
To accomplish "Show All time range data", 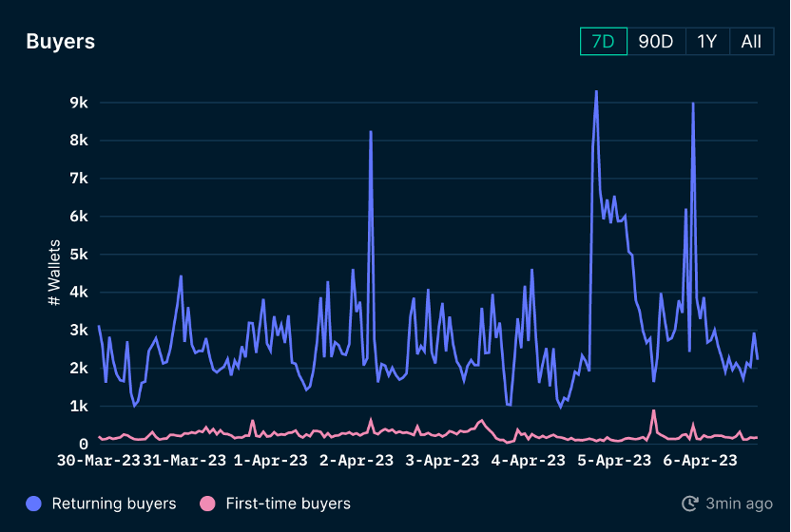I will pyautogui.click(x=751, y=42).
